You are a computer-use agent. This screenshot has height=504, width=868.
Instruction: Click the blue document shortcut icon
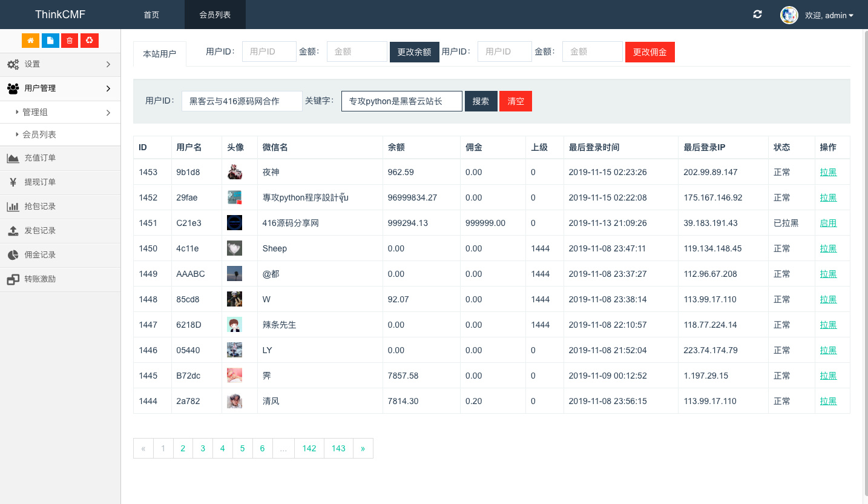[50, 41]
